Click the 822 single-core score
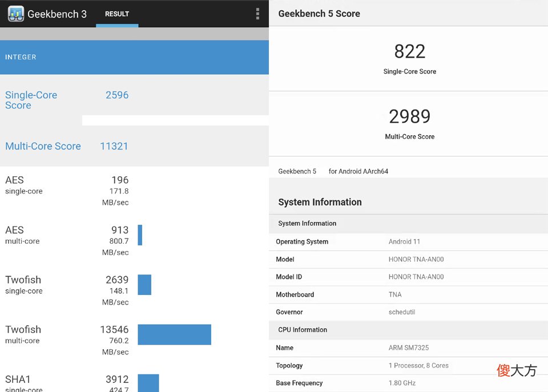Viewport: 548px width, 392px height. (x=410, y=51)
